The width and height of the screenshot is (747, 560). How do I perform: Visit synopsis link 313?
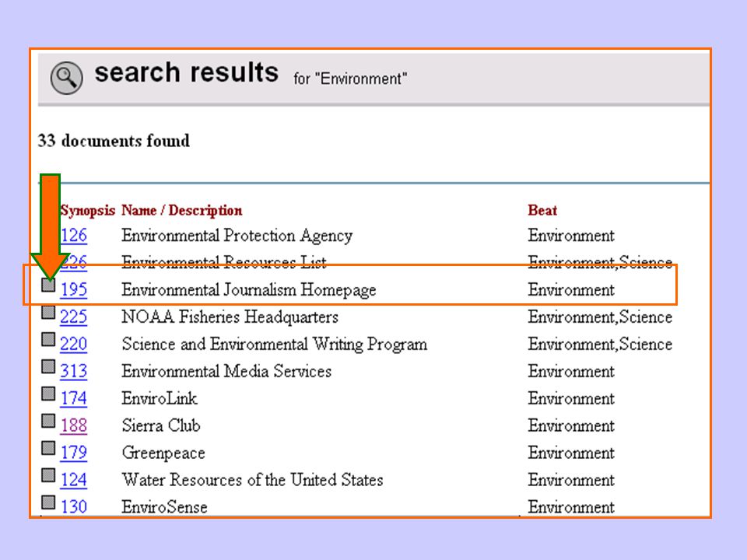pos(74,371)
